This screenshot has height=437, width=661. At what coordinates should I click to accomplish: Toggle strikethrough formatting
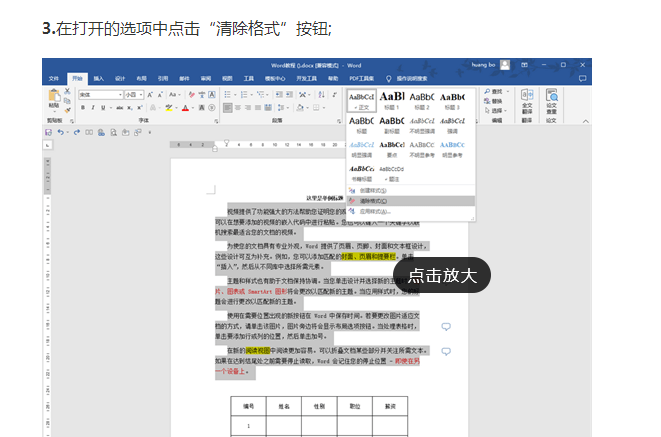pos(120,108)
